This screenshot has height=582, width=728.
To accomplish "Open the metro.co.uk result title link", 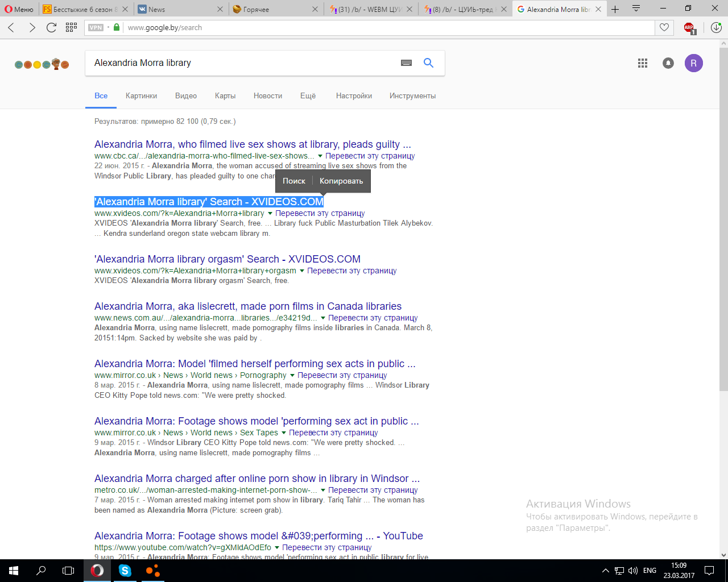I will [x=257, y=479].
